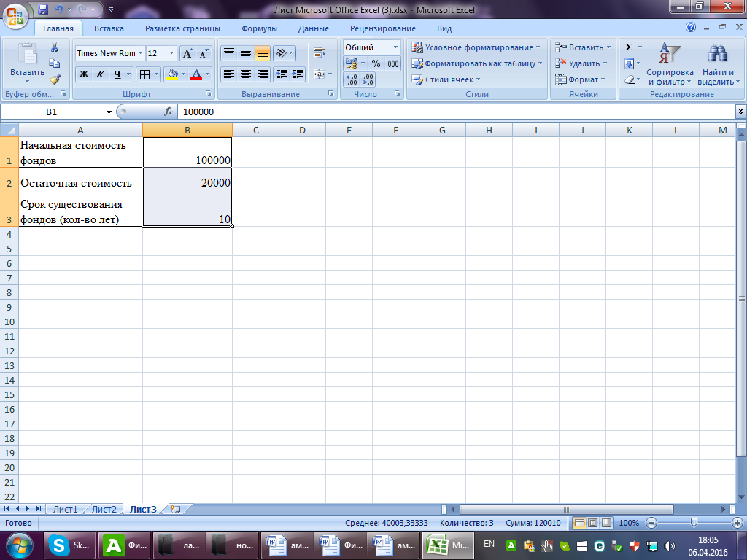Open Insert Function fx dialog
The width and height of the screenshot is (747, 560).
(x=169, y=112)
